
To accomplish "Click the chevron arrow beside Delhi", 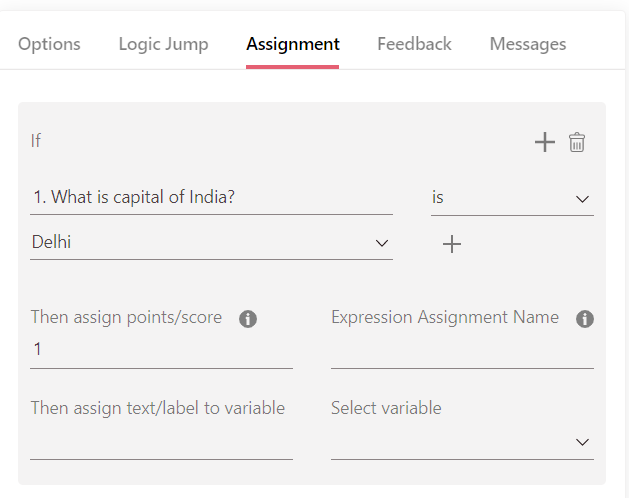I will pyautogui.click(x=381, y=243).
